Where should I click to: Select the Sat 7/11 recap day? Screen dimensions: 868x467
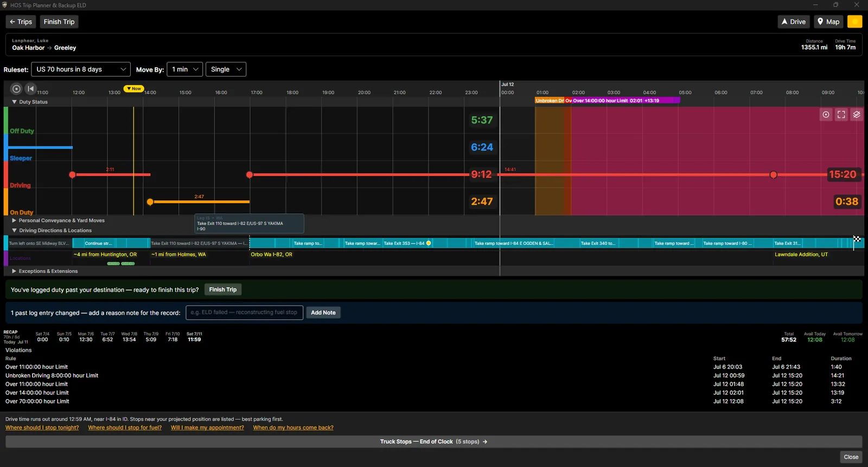194,337
